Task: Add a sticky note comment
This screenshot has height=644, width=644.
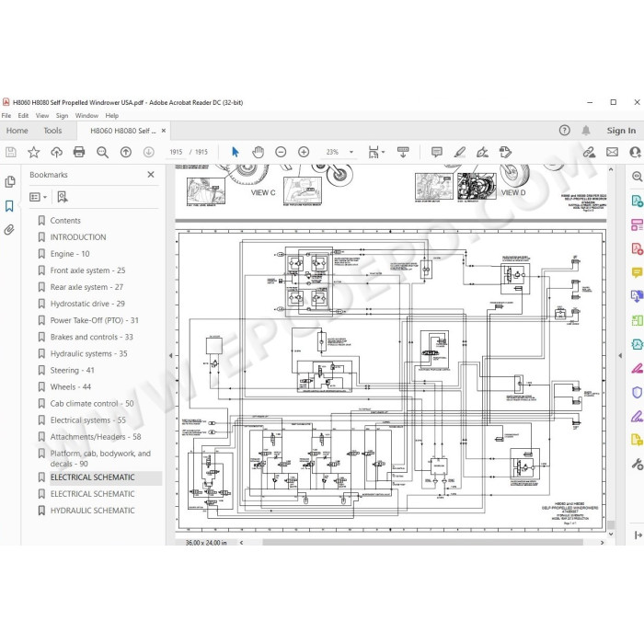Action: [437, 152]
